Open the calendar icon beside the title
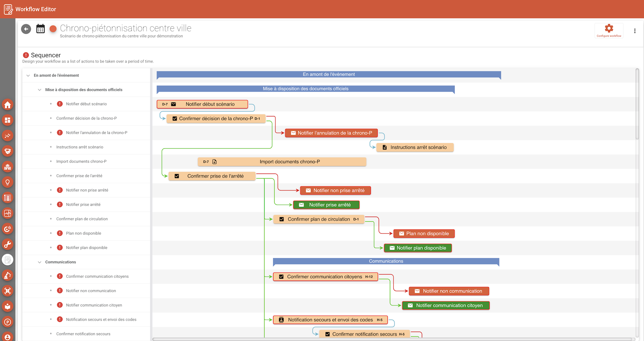Image resolution: width=644 pixels, height=341 pixels. (41, 29)
